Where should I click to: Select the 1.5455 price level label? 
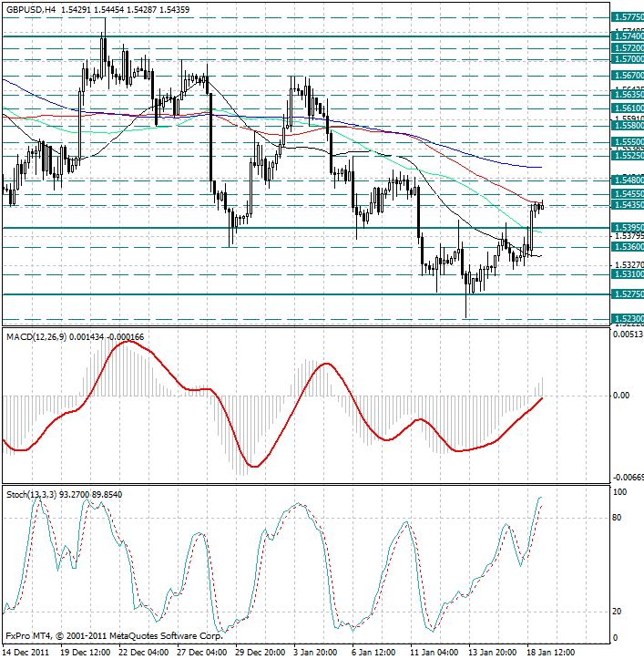(x=628, y=194)
